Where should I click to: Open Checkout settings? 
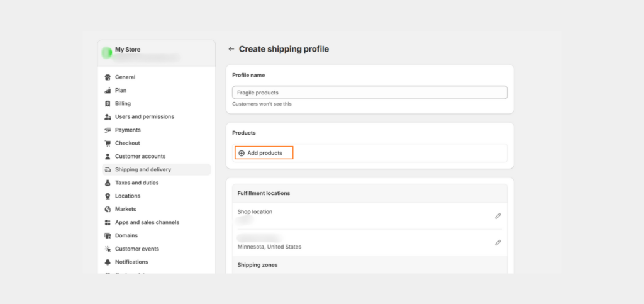[156, 143]
